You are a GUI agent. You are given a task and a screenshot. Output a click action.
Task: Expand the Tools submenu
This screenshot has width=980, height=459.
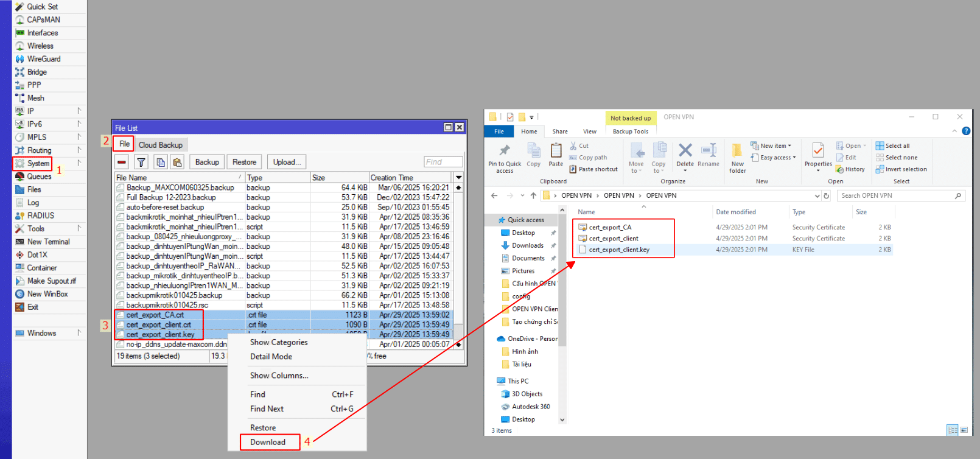click(x=79, y=228)
